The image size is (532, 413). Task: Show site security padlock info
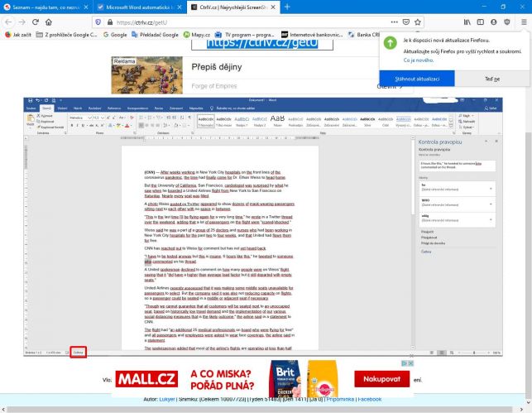[x=109, y=22]
